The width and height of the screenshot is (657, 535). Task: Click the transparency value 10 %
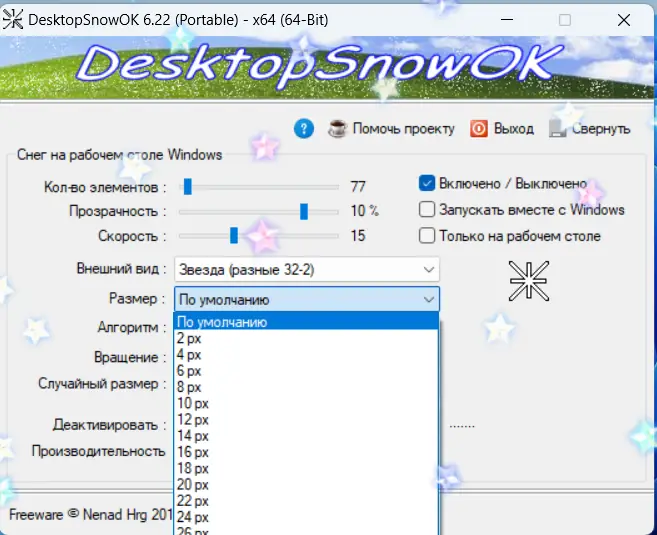[365, 211]
